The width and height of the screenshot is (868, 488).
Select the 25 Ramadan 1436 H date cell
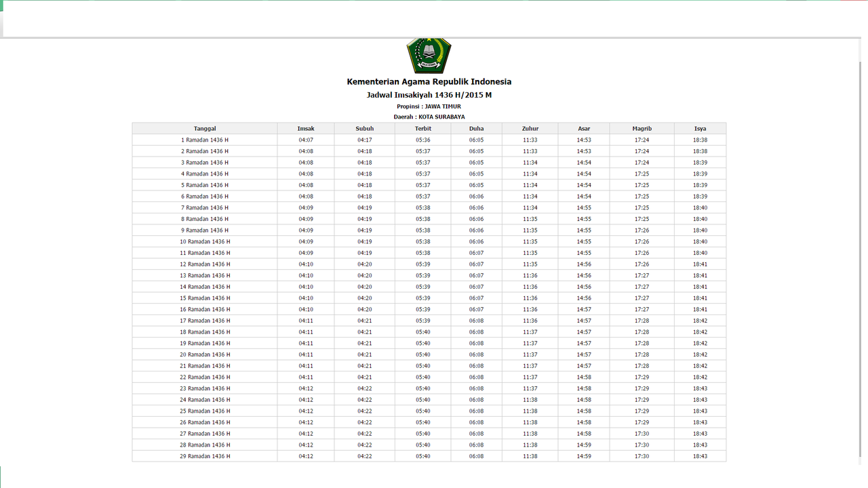pos(205,411)
